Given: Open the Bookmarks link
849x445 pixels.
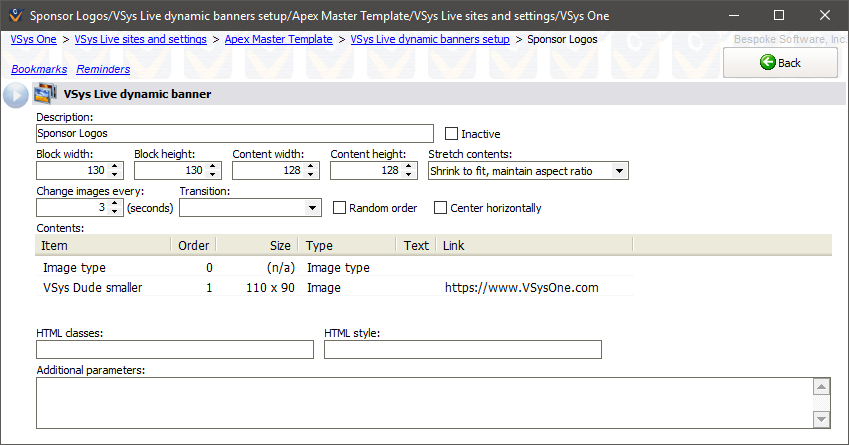Looking at the screenshot, I should [38, 69].
